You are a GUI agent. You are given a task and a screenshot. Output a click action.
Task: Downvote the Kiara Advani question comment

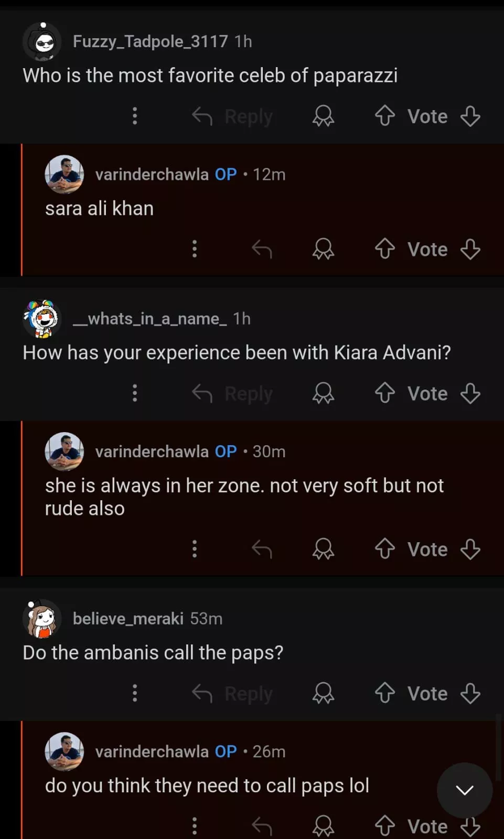tap(470, 393)
